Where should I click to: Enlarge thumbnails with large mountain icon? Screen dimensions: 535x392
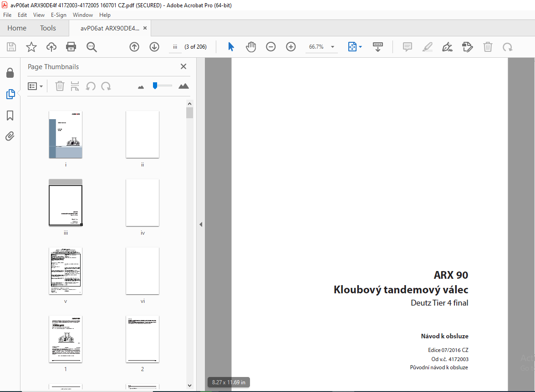(183, 86)
